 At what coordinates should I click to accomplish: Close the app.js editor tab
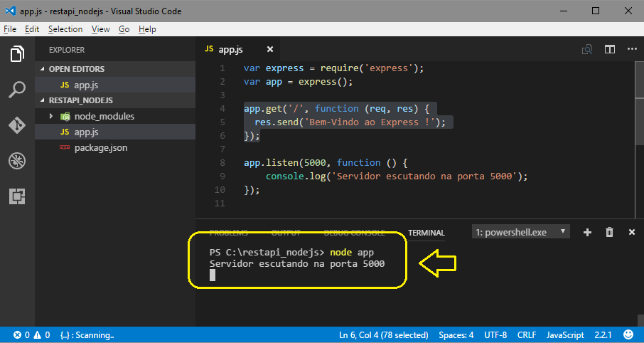point(270,49)
